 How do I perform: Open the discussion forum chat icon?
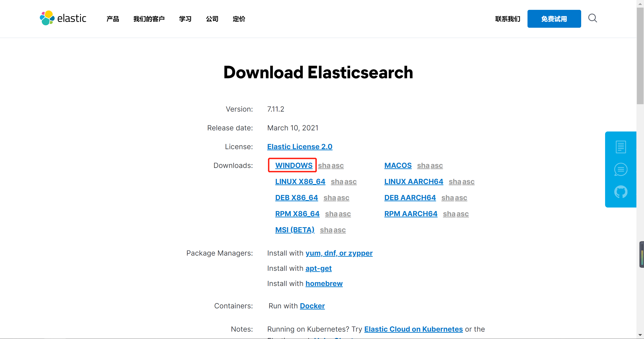tap(621, 169)
